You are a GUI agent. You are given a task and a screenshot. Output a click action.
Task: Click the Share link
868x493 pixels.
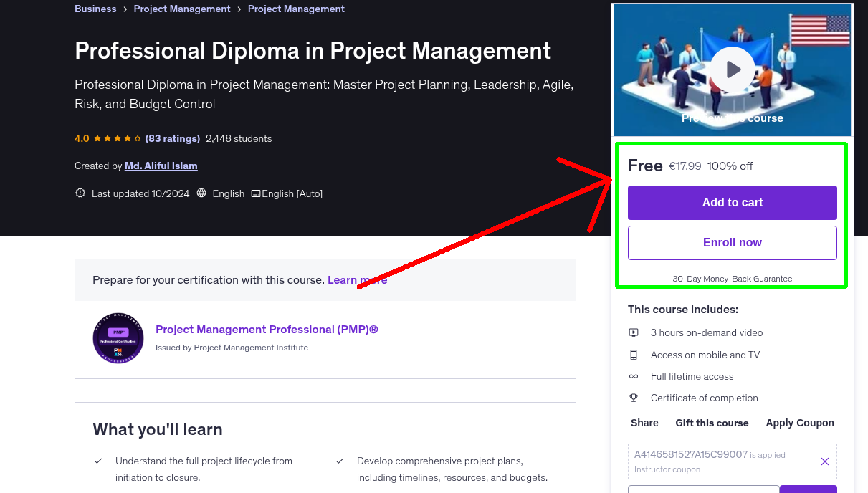[644, 423]
